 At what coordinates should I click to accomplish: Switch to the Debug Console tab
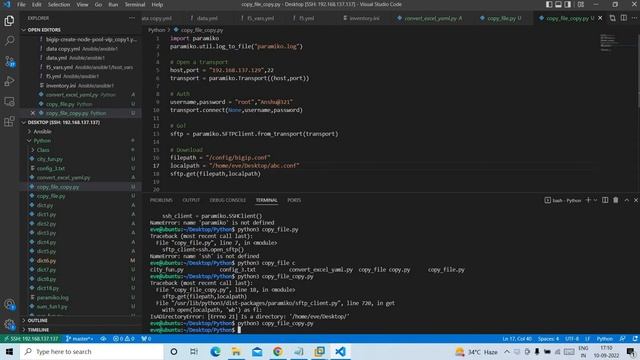pyautogui.click(x=227, y=200)
